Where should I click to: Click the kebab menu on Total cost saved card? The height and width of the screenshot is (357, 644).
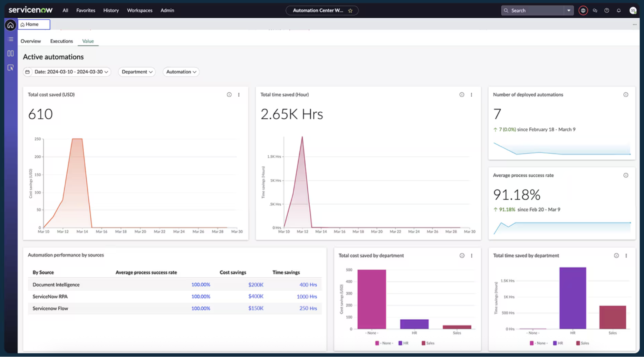point(239,95)
